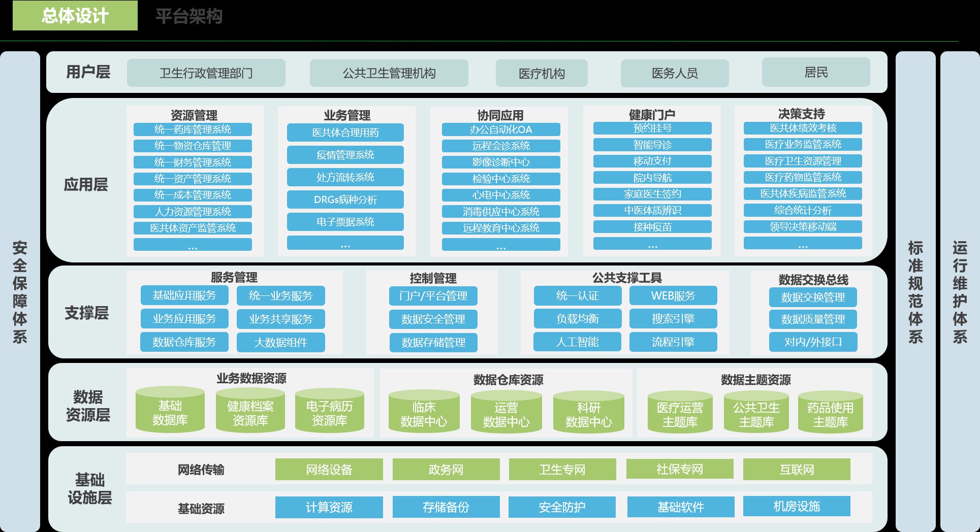
Task: Click the 基础数据库 database cylinder
Action: [x=170, y=412]
